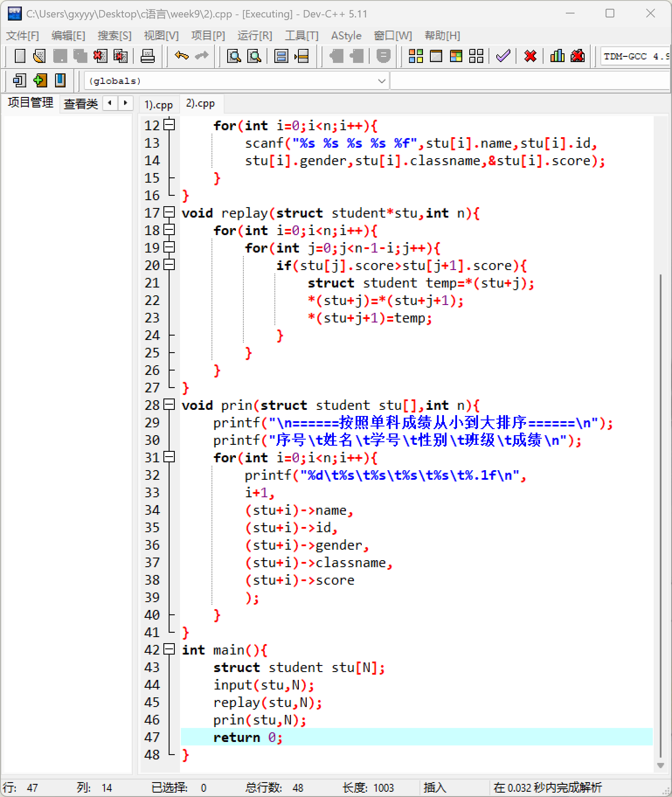Screen dimensions: 672x797
Task: Click the 'return 0;' code line
Action: tap(248, 737)
